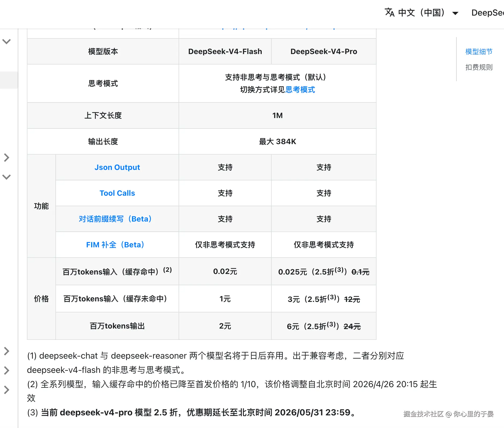The height and width of the screenshot is (428, 504).
Task: Click footnote (1) about deepseek-chat and deepseek-reasoner
Action: coord(215,363)
